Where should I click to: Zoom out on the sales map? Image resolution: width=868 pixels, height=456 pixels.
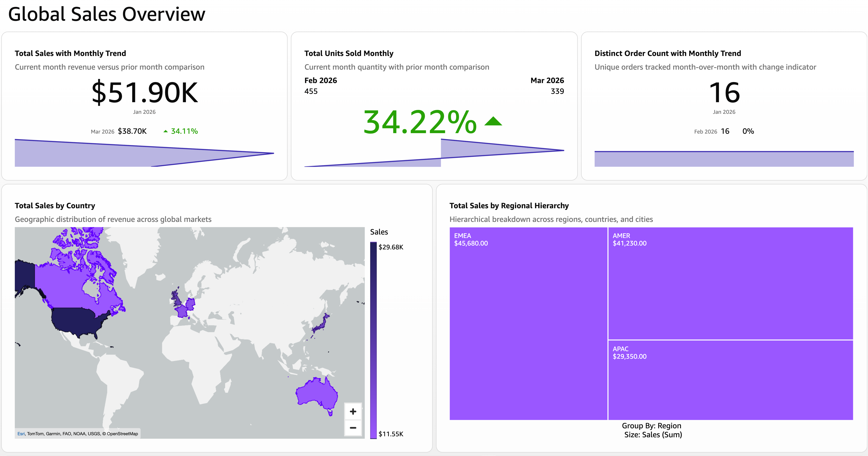coord(353,428)
